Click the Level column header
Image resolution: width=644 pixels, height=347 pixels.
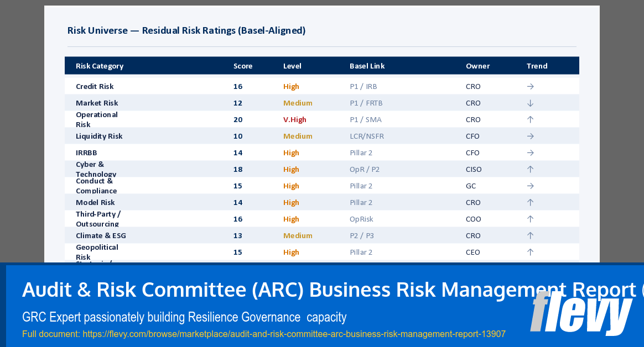click(x=292, y=66)
